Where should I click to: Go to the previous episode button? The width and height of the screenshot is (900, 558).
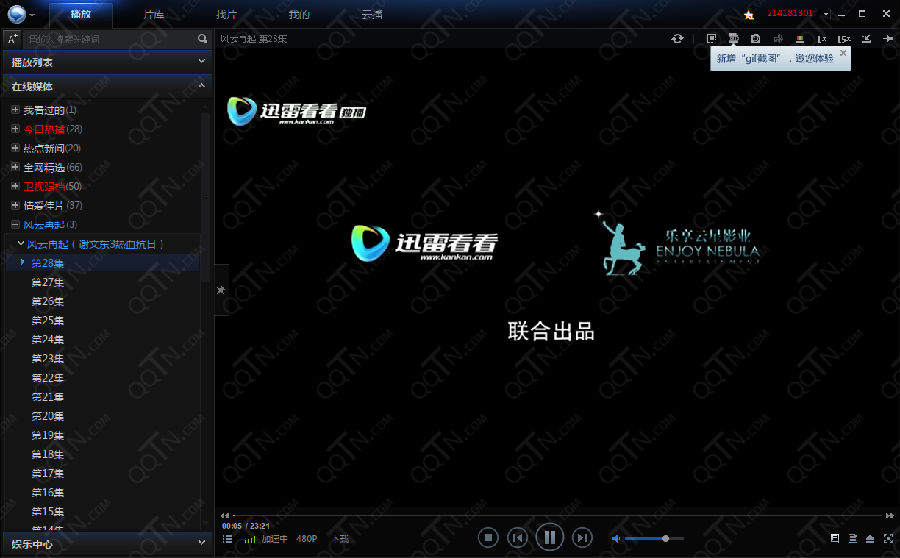pyautogui.click(x=517, y=538)
